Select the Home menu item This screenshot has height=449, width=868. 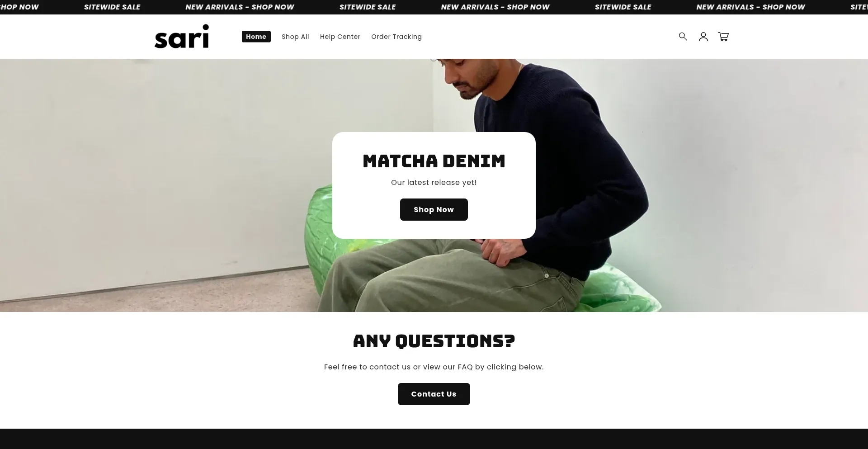pos(256,37)
